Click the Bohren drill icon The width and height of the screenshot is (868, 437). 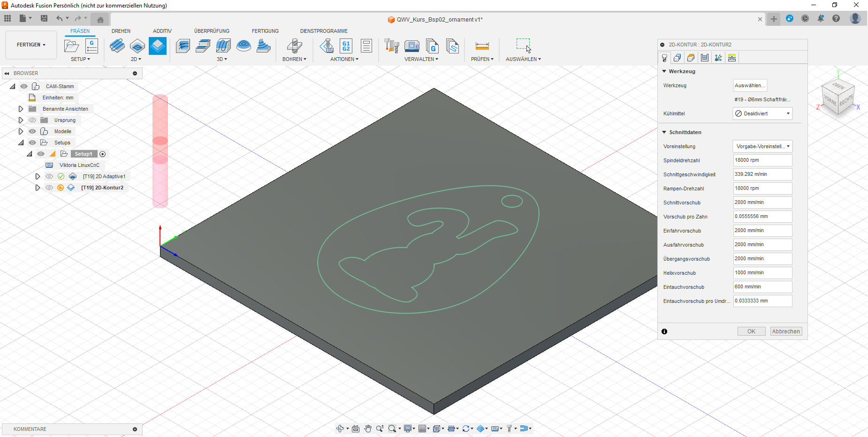coord(294,46)
